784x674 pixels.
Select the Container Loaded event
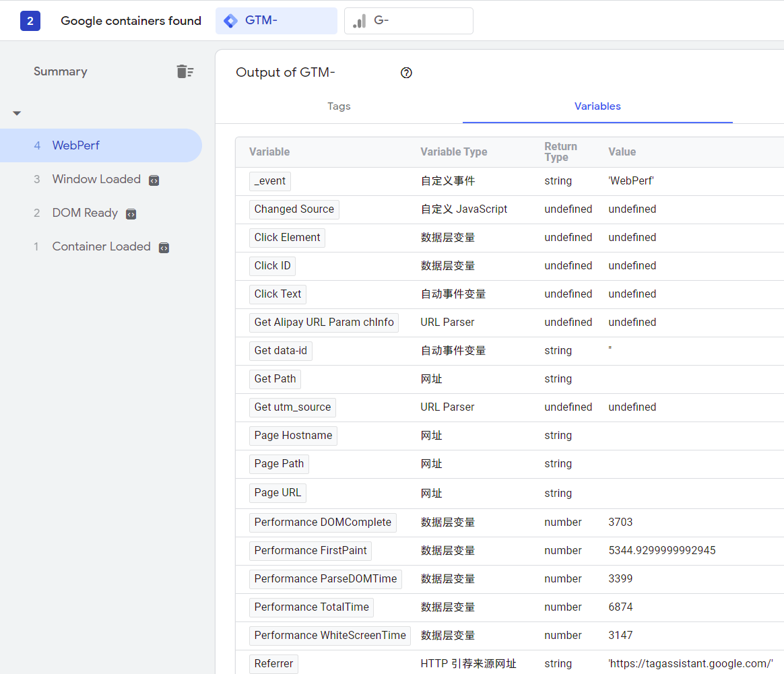pos(102,246)
